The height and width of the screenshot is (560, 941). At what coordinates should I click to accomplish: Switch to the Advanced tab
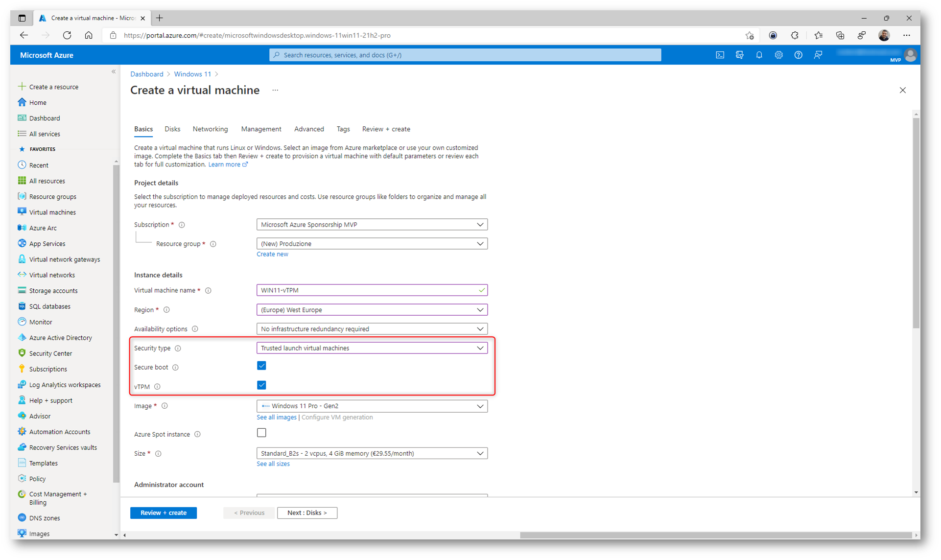point(309,129)
